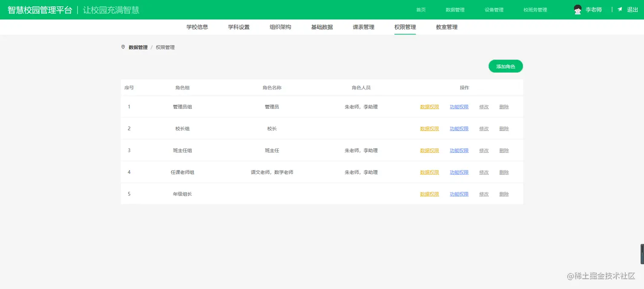644x289 pixels.
Task: Open 数据权限 for 校长组 row
Action: pyautogui.click(x=429, y=129)
